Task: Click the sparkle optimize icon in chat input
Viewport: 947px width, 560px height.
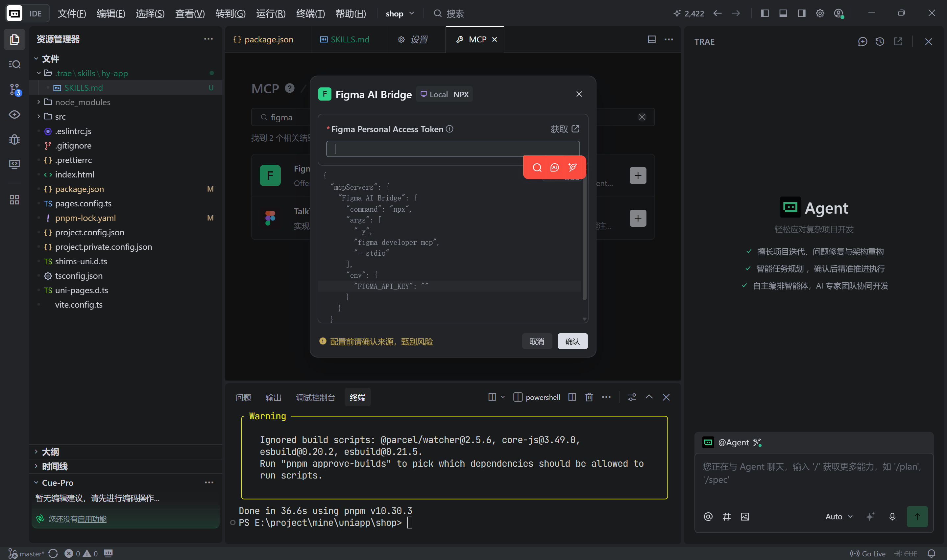Action: [870, 517]
